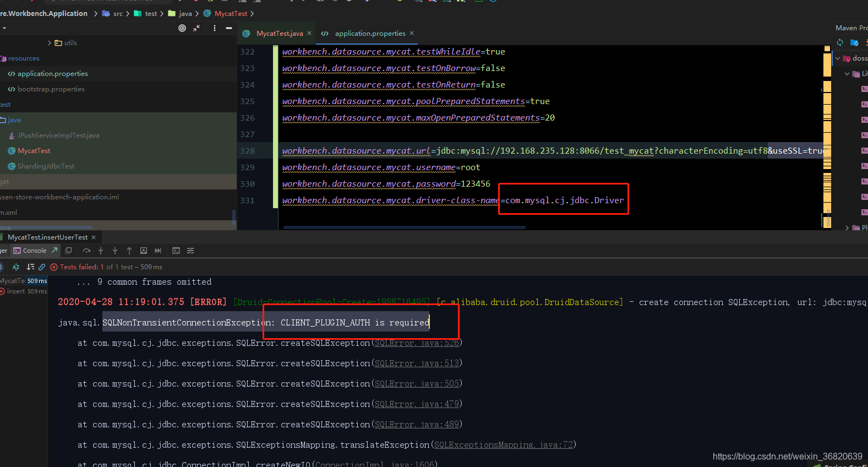Click the mycat.password=123456 property line

pyautogui.click(x=386, y=184)
